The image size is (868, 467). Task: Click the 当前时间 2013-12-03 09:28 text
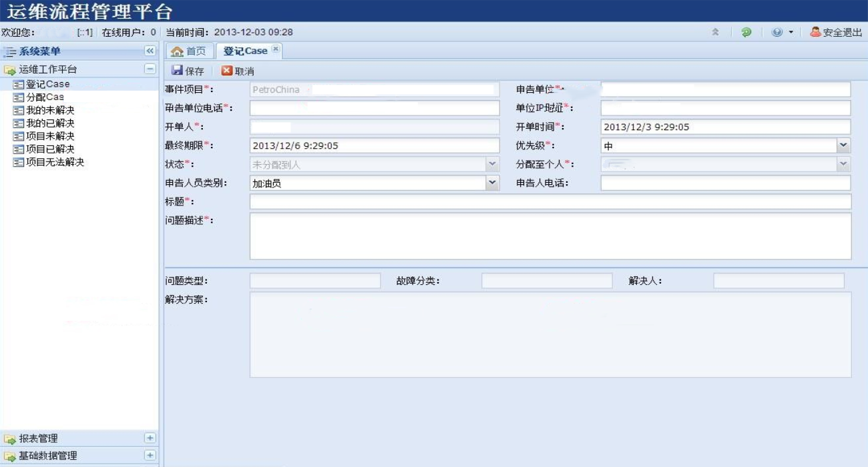coord(229,32)
